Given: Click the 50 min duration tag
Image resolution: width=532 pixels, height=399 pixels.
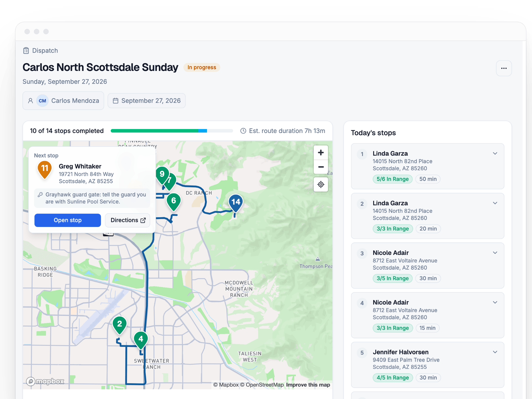Looking at the screenshot, I should point(428,179).
